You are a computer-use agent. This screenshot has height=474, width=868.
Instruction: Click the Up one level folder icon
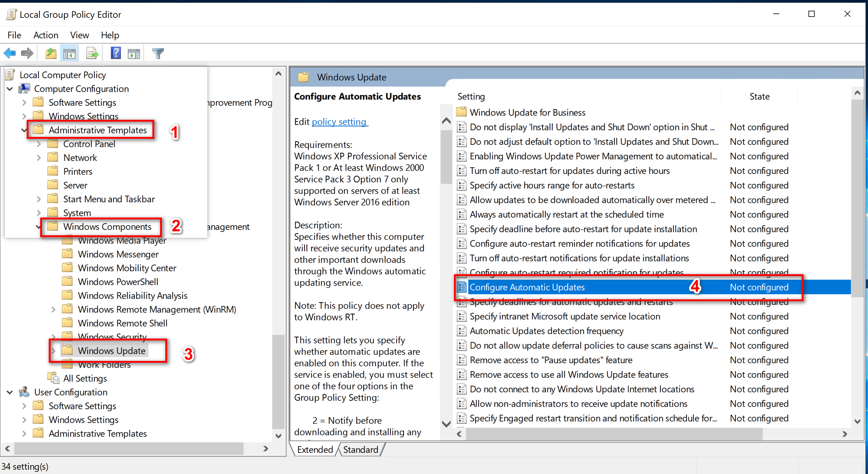(51, 53)
